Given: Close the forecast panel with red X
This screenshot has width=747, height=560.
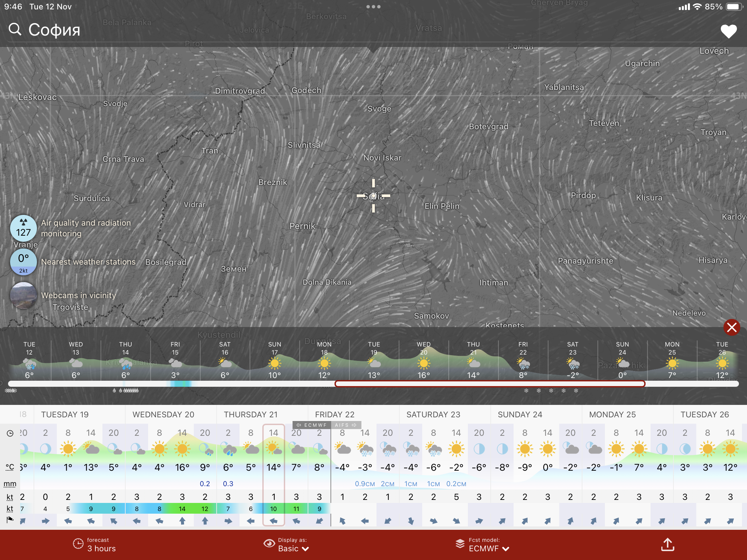Looking at the screenshot, I should (732, 327).
